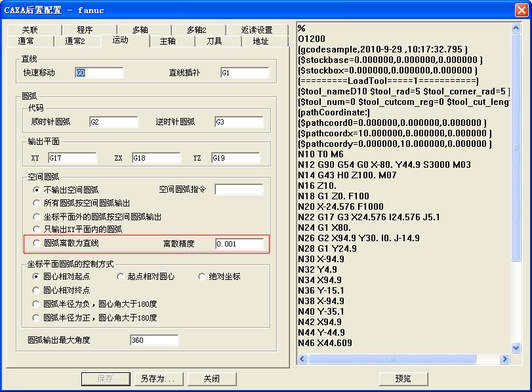Edit the 离散精度 0.001 field
The width and height of the screenshot is (532, 392).
tap(239, 244)
